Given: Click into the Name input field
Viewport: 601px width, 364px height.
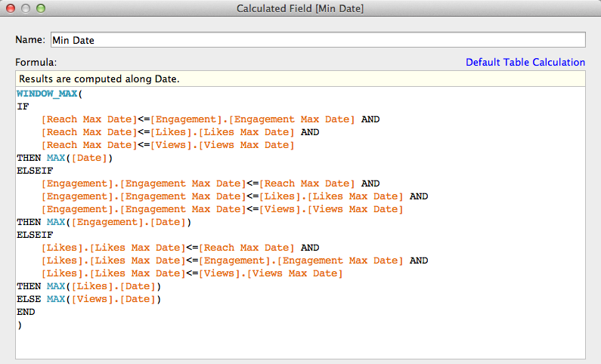Looking at the screenshot, I should click(x=318, y=39).
